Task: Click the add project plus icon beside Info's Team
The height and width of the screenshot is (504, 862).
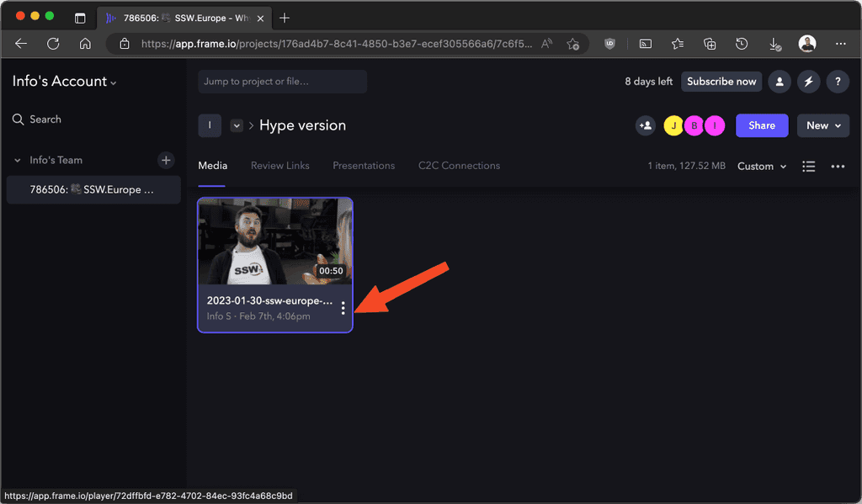Action: [166, 160]
